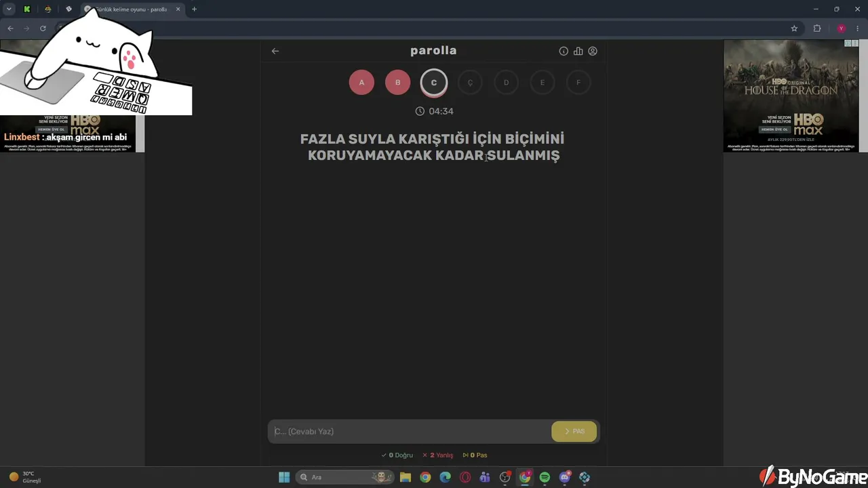Click the taskbar Ara search box
This screenshot has width=868, height=488.
coord(344,477)
